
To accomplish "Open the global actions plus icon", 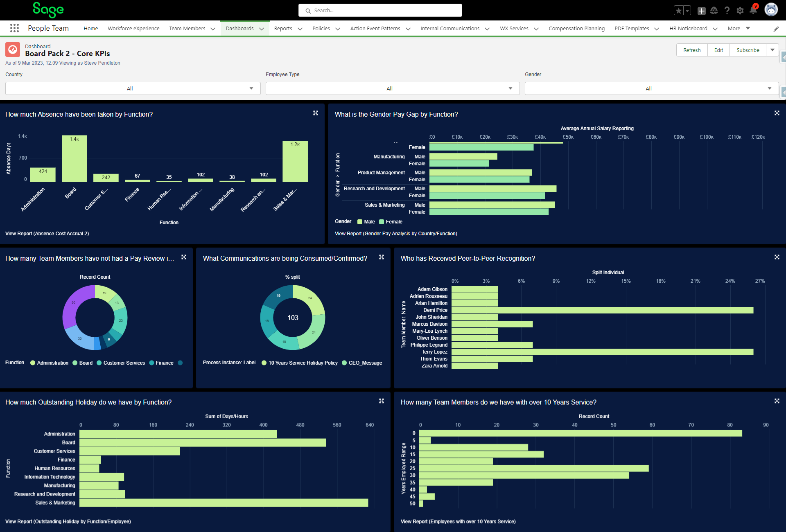I will coord(701,11).
